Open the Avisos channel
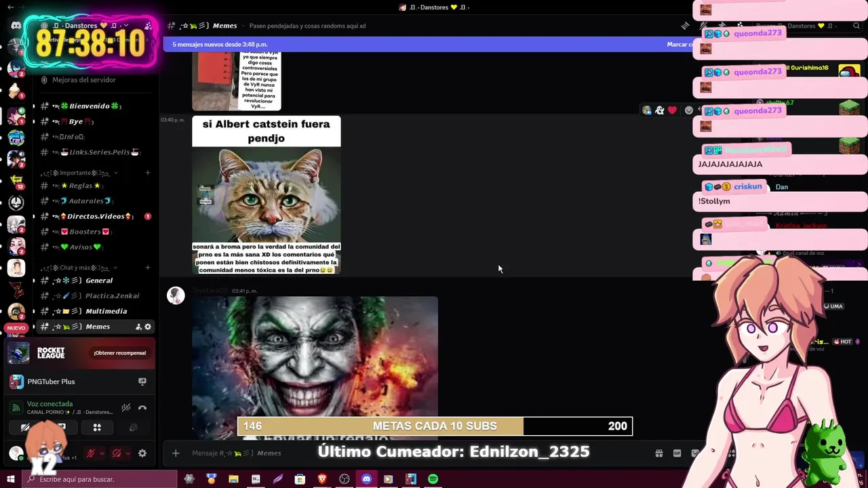This screenshot has width=868, height=488. click(95, 247)
